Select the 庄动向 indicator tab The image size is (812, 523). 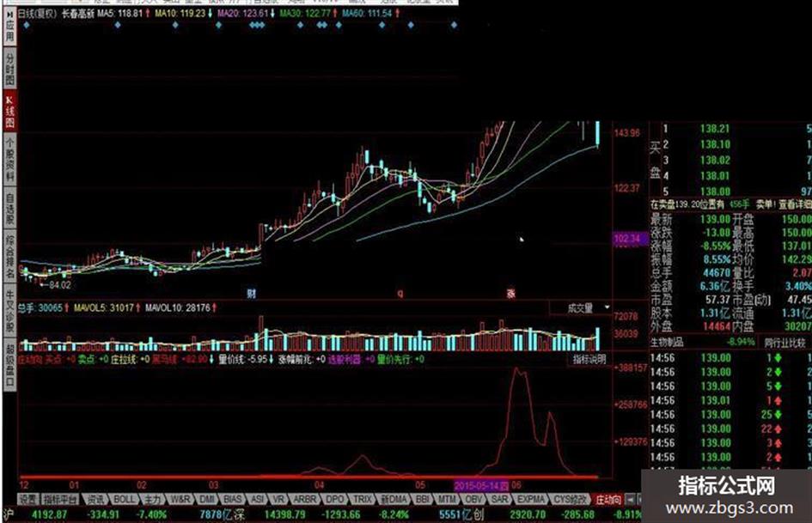(608, 499)
